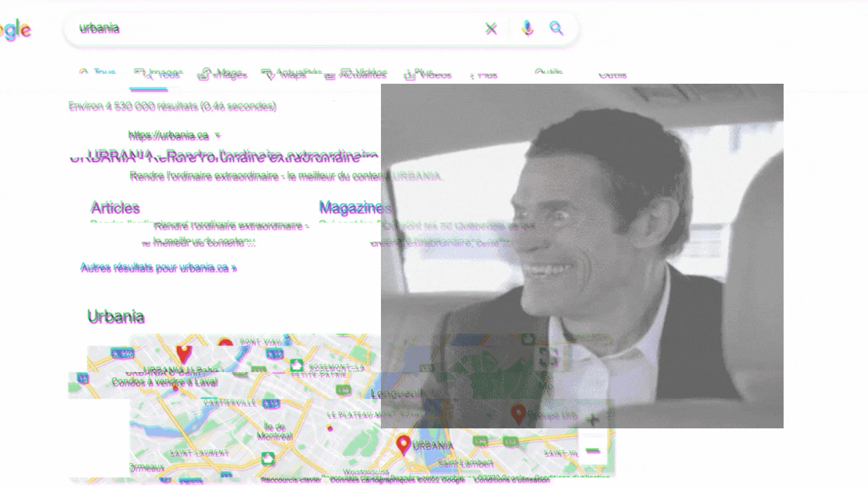
Task: Click the magnifying glass search icon
Action: 556,28
